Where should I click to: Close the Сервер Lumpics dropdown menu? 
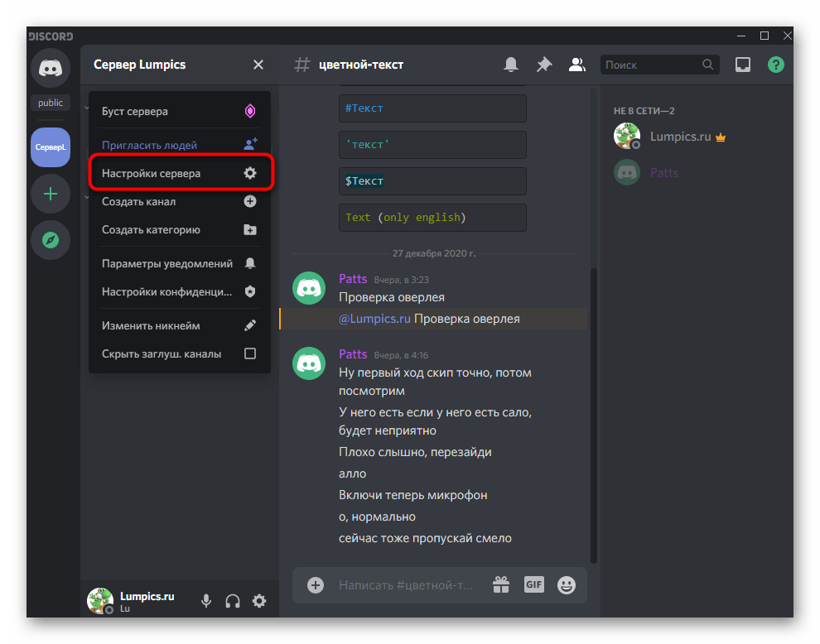click(258, 65)
